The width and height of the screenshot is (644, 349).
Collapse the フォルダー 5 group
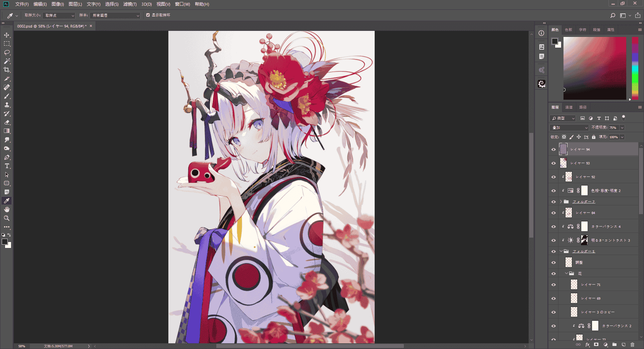coord(561,251)
